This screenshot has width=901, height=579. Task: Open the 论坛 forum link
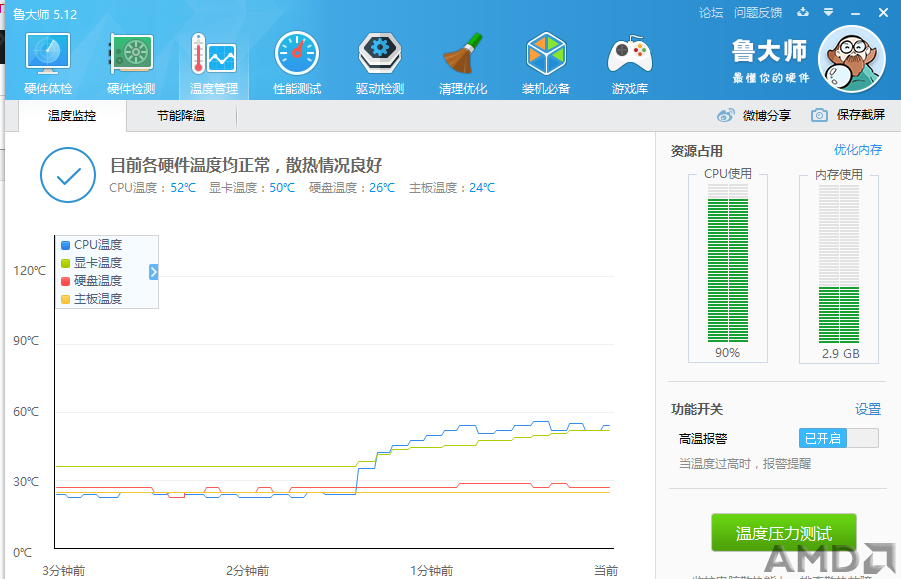pyautogui.click(x=711, y=13)
